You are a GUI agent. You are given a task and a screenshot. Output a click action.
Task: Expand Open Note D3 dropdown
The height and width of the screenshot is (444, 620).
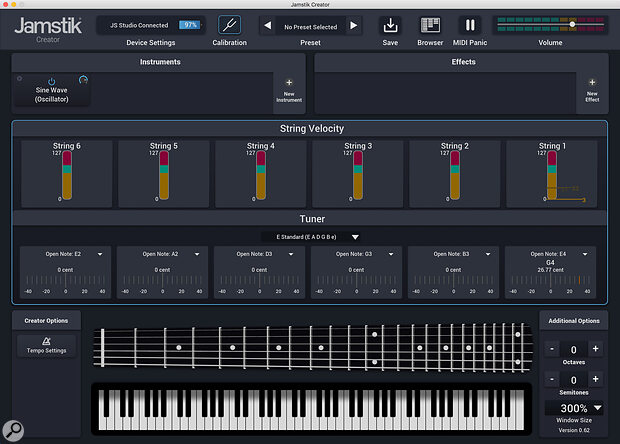pyautogui.click(x=291, y=254)
